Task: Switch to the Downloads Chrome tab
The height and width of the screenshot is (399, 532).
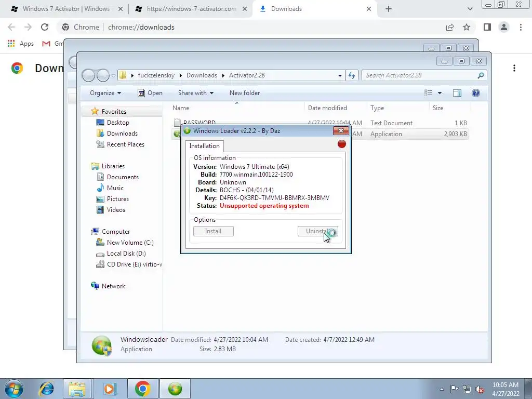Action: pos(315,9)
